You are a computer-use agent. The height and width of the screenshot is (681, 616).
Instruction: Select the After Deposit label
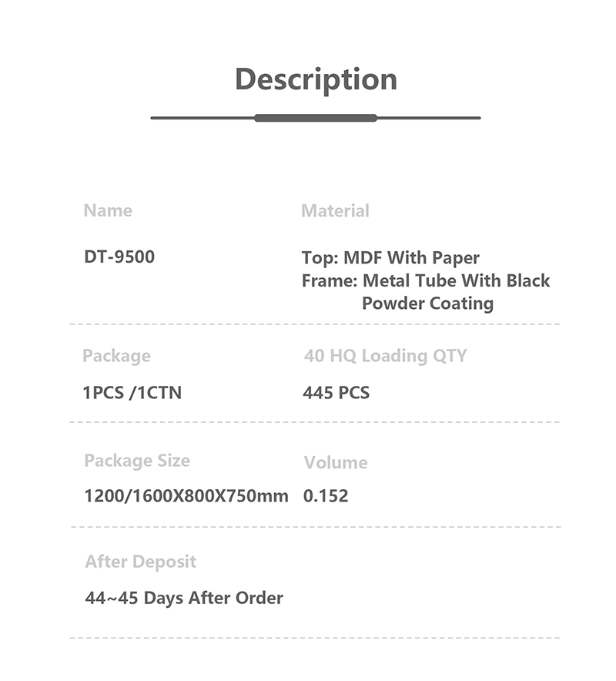point(141,562)
